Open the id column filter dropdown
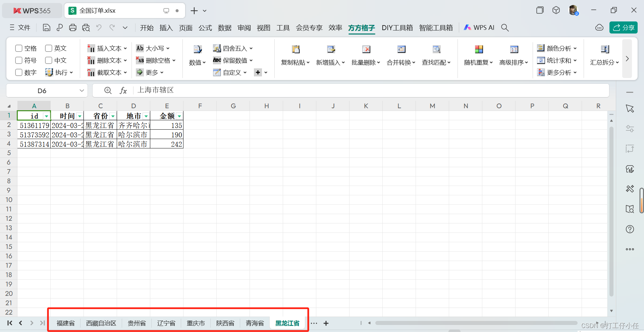Viewport: 644px width, 332px height. [x=46, y=116]
